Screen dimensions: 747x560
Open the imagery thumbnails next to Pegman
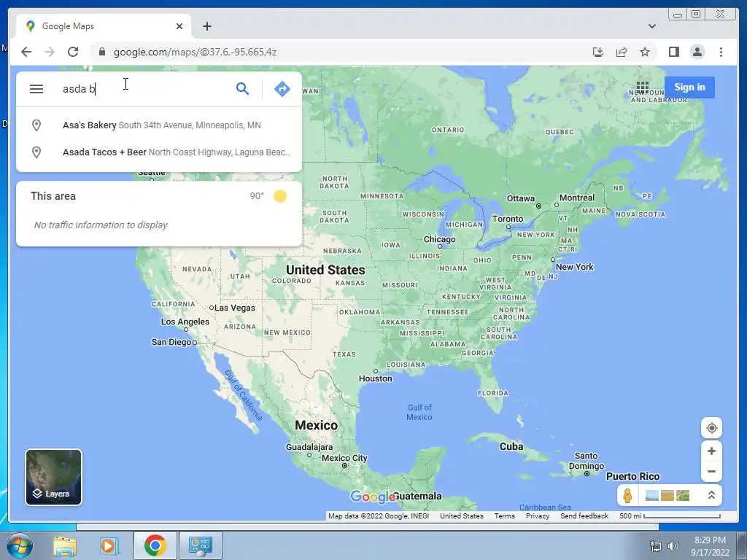click(667, 496)
